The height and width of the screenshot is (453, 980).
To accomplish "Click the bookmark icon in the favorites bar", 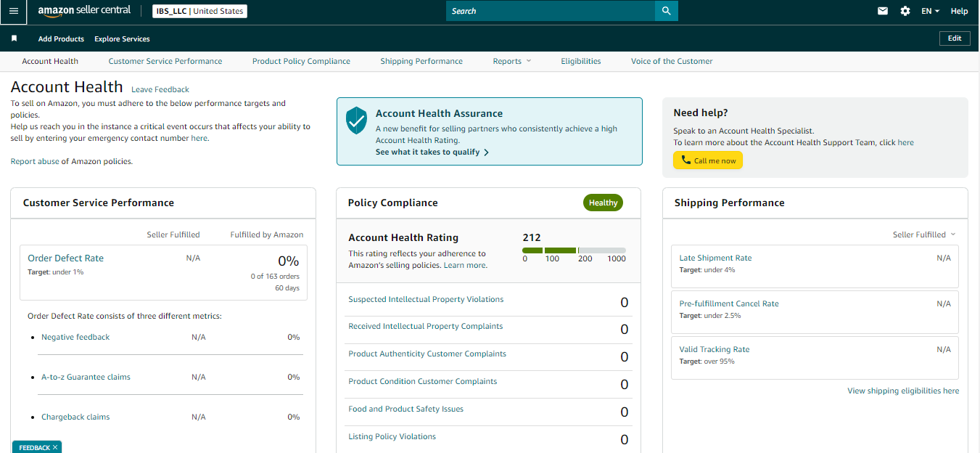I will 14,38.
